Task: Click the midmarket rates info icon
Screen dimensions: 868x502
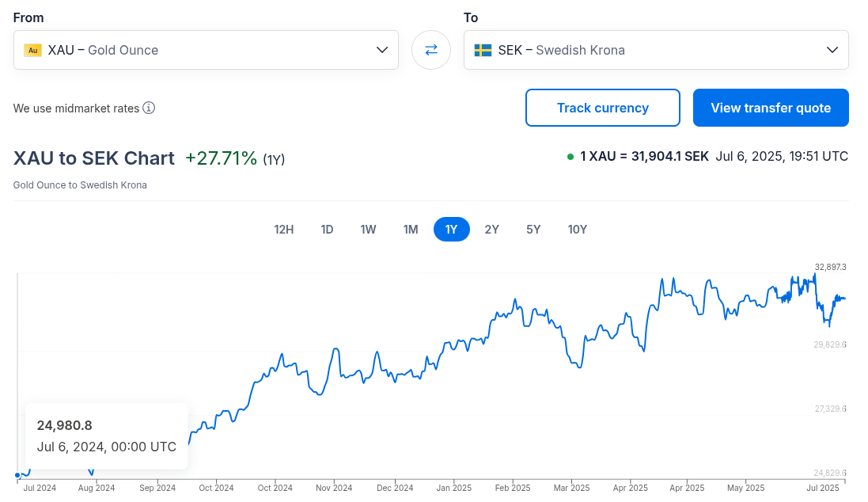Action: pos(149,108)
